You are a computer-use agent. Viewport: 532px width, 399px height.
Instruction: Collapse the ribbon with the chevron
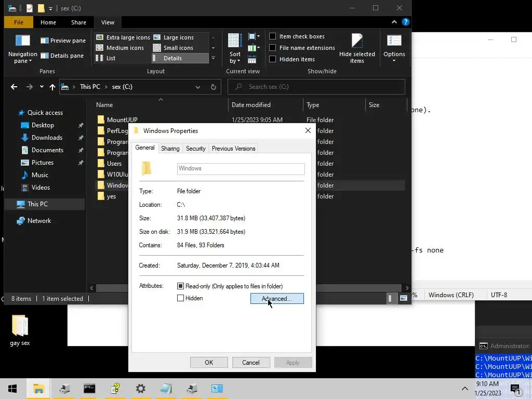click(394, 22)
